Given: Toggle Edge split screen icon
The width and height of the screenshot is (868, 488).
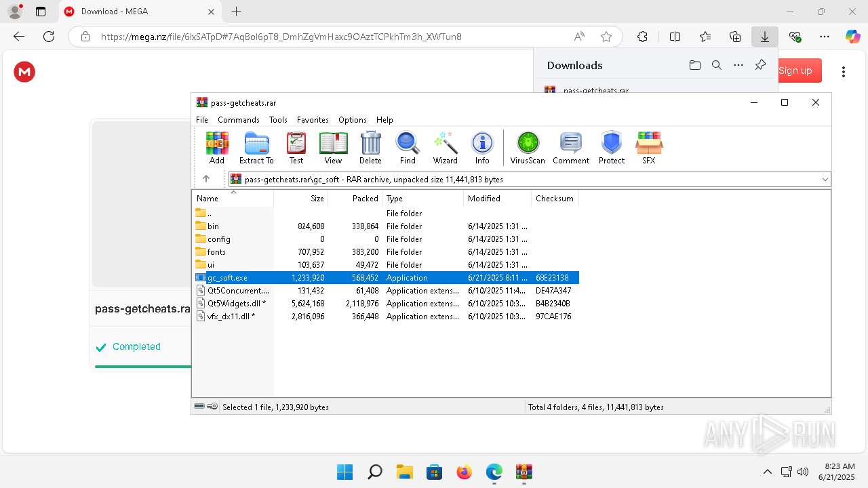Looking at the screenshot, I should point(675,37).
